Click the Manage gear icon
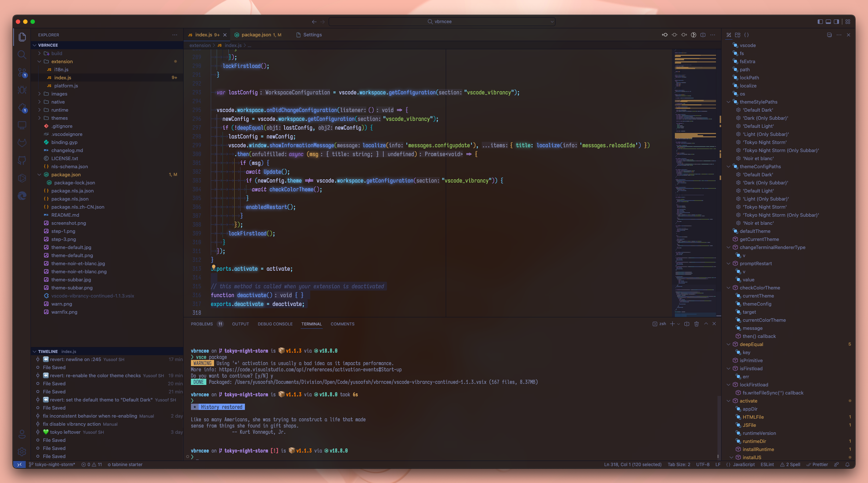Image resolution: width=868 pixels, height=483 pixels. pos(22,451)
